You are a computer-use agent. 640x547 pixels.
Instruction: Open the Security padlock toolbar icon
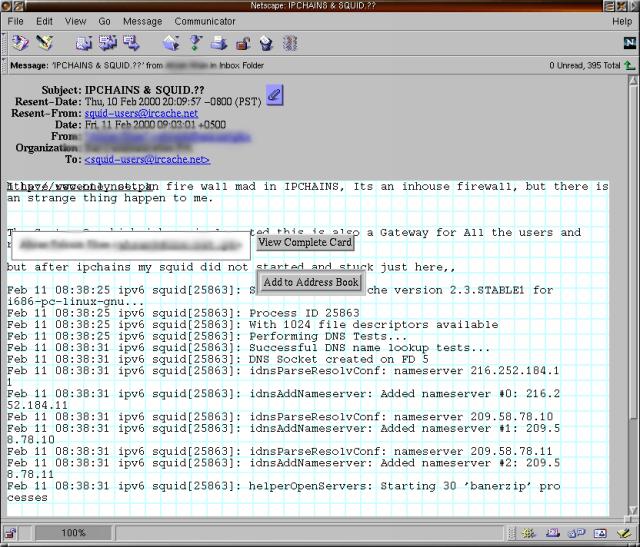click(243, 43)
